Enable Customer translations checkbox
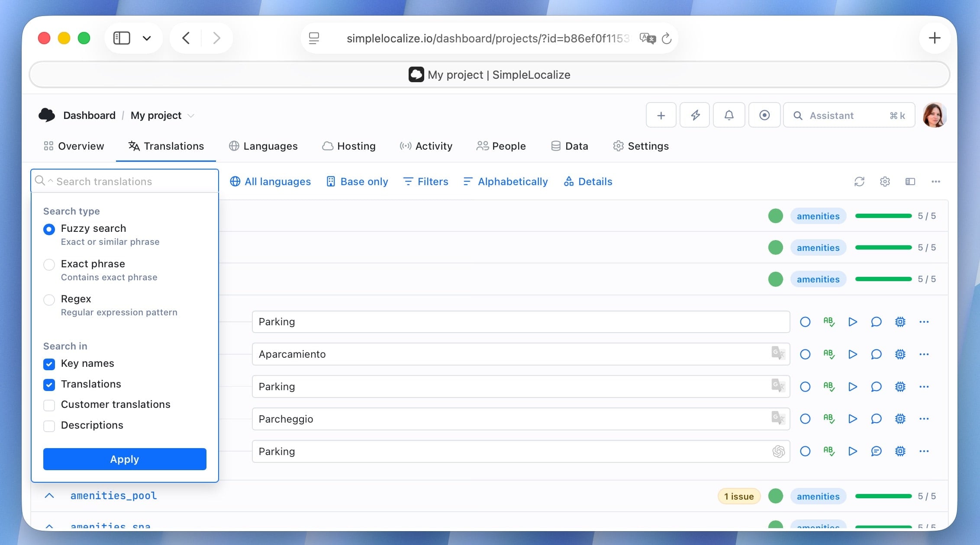 tap(49, 405)
